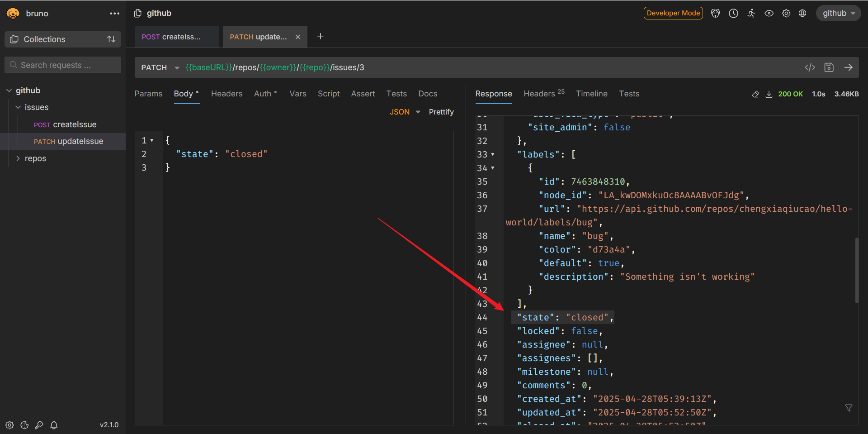868x434 pixels.
Task: Click "locked": false in the response
Action: pos(559,331)
